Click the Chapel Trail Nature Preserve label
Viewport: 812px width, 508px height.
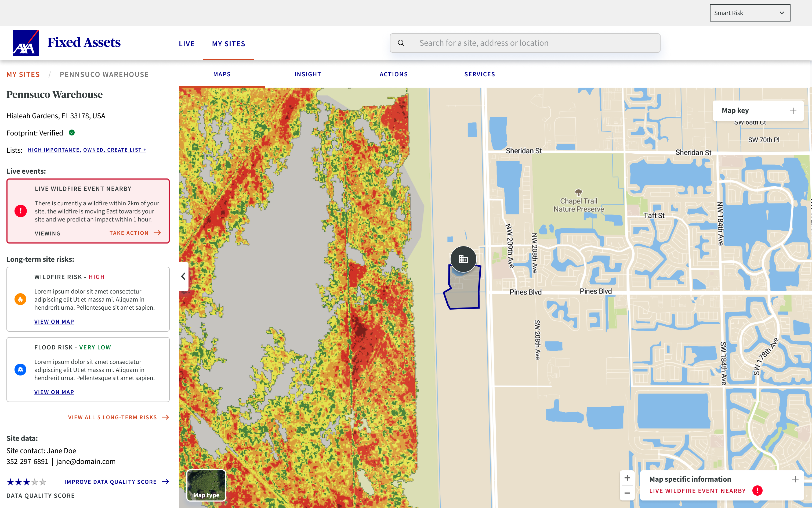coord(578,205)
